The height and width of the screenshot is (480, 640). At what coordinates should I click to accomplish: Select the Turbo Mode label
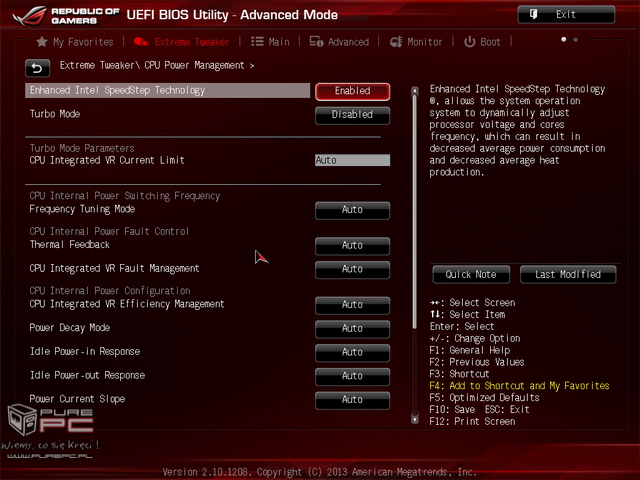pyautogui.click(x=55, y=114)
